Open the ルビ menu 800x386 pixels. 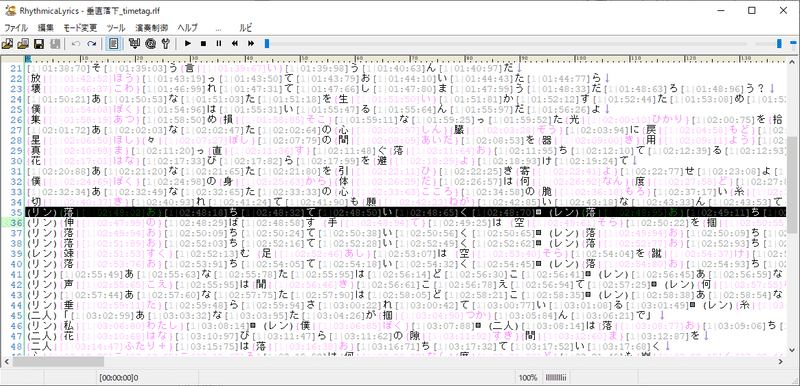coord(245,28)
